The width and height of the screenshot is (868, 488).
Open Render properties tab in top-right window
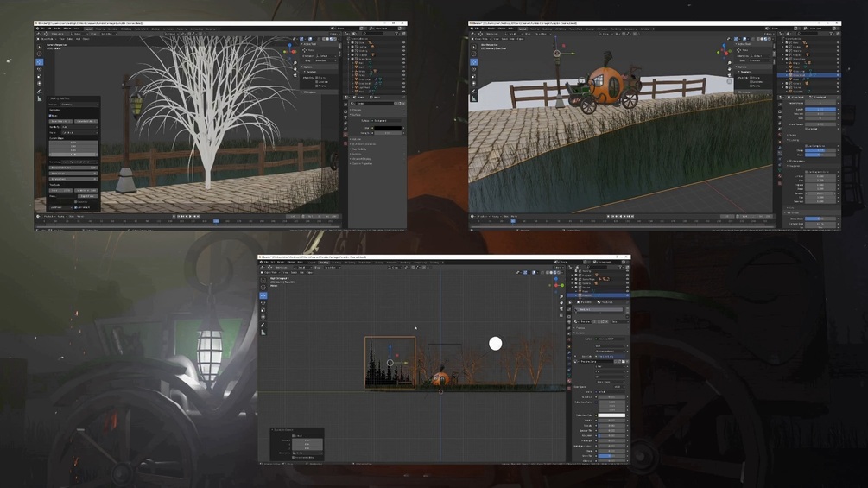tap(779, 111)
